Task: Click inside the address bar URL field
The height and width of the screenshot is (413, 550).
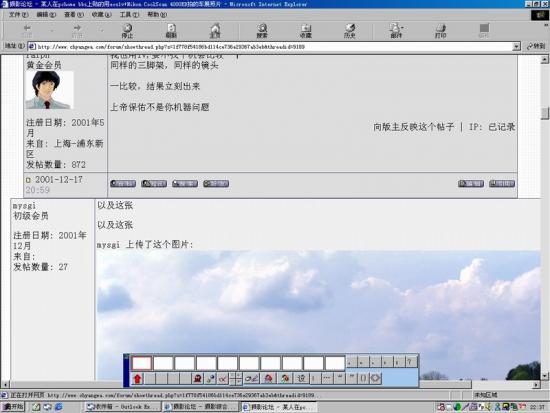Action: [274, 46]
